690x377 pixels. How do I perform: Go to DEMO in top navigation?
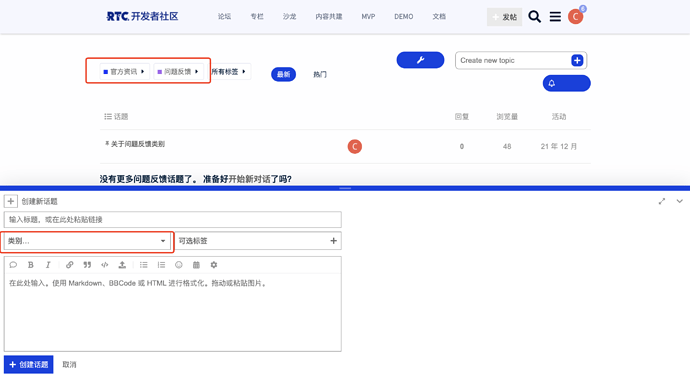[x=404, y=17]
